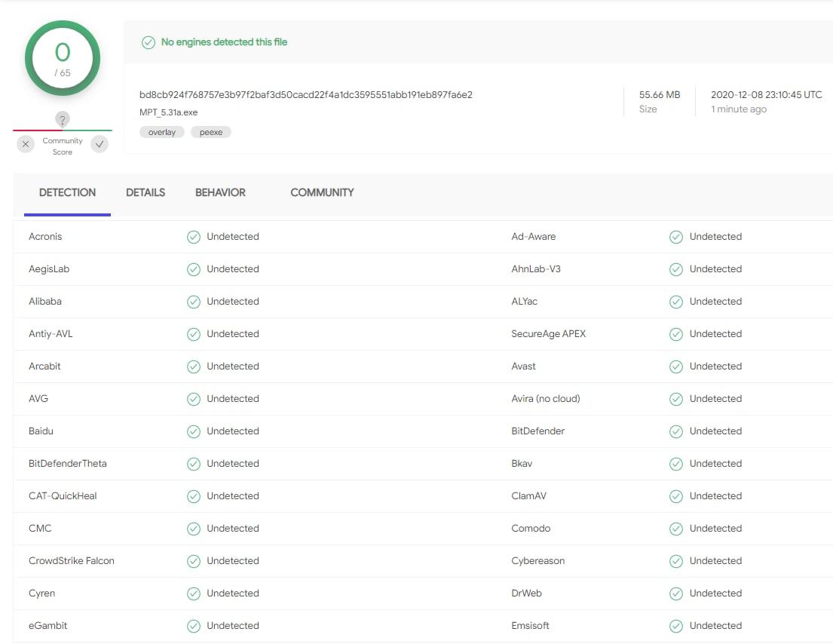This screenshot has width=833, height=644.
Task: Click the AVG undetected check icon
Action: click(x=194, y=399)
